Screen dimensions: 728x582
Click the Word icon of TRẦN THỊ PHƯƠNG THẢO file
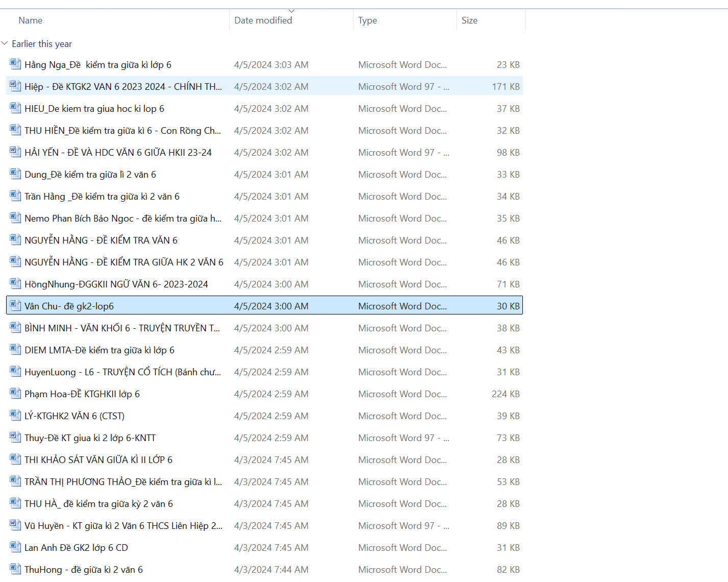[15, 481]
